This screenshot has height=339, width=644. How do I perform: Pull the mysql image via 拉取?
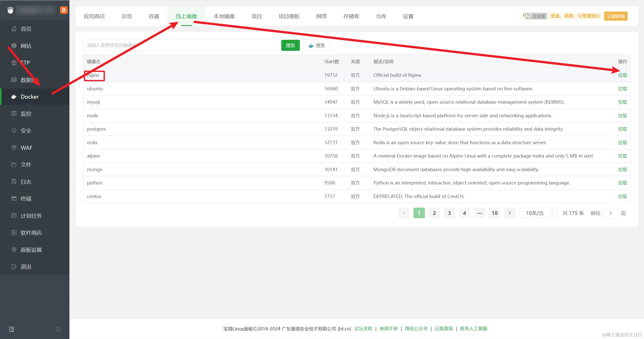(x=622, y=102)
